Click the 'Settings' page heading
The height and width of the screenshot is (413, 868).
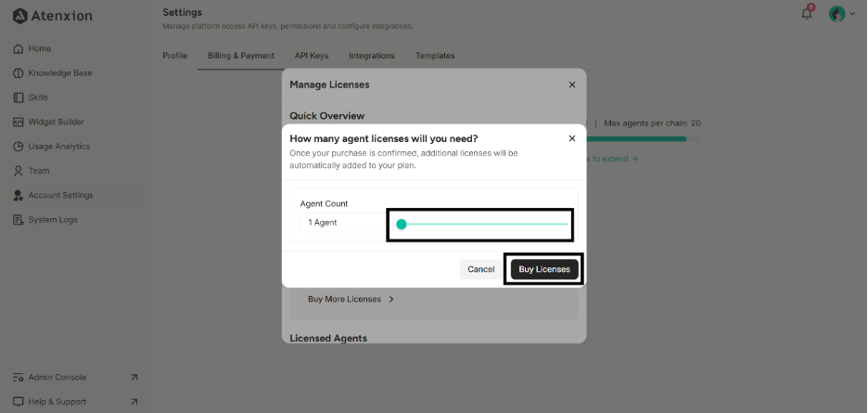(182, 12)
